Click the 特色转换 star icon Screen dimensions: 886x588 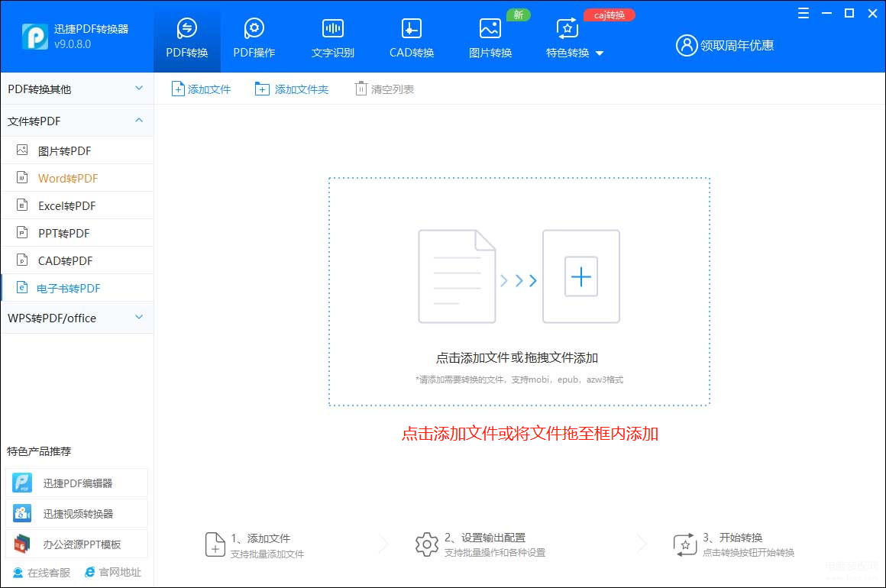tap(567, 28)
